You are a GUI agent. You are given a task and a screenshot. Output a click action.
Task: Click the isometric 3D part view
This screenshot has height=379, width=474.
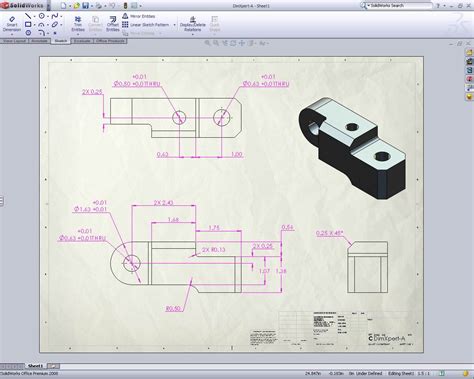tap(352, 149)
